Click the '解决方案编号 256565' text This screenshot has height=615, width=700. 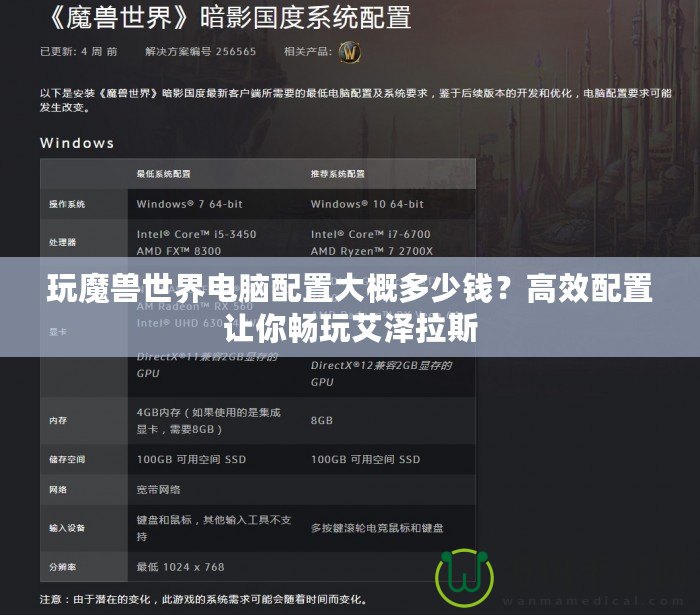tap(200, 52)
